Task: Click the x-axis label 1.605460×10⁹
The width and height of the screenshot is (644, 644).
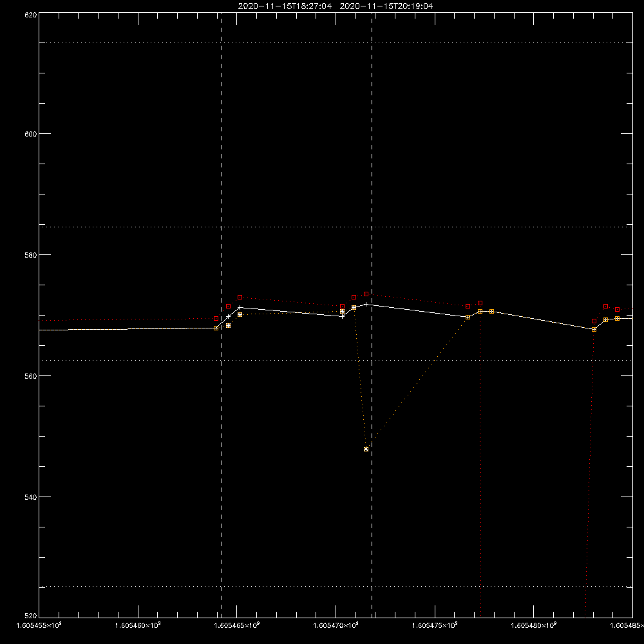Action: click(x=138, y=625)
